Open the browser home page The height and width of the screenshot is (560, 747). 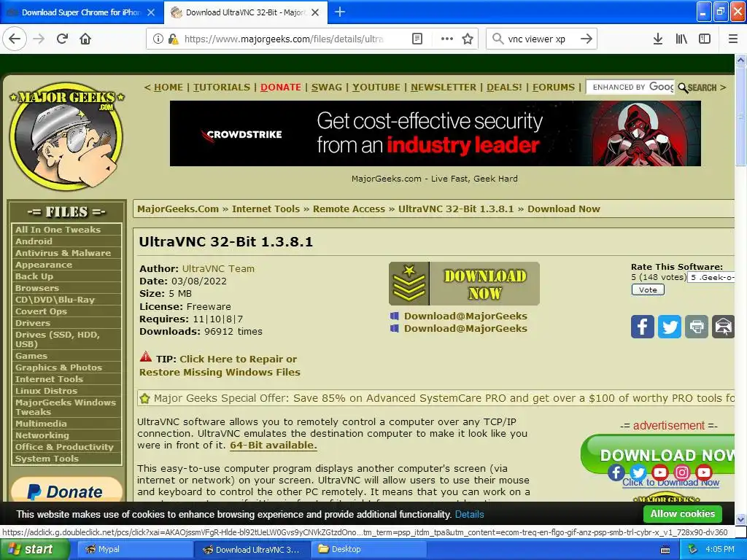point(85,39)
